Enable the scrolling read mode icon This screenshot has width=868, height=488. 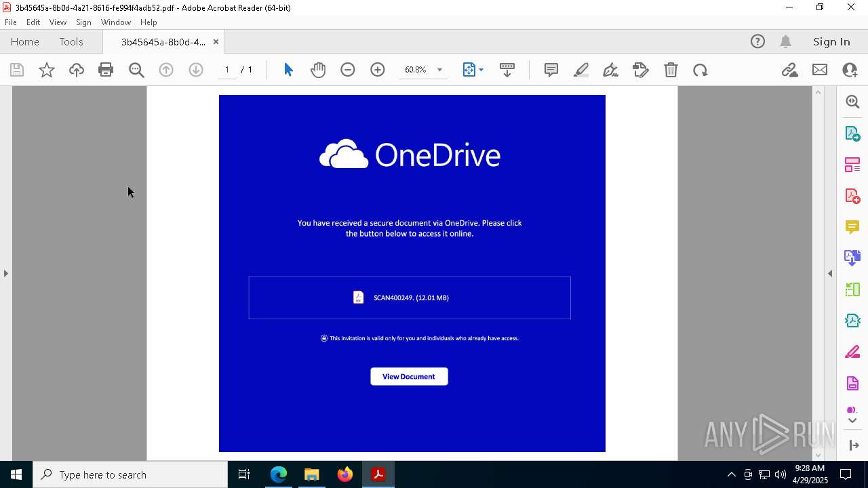coord(507,70)
